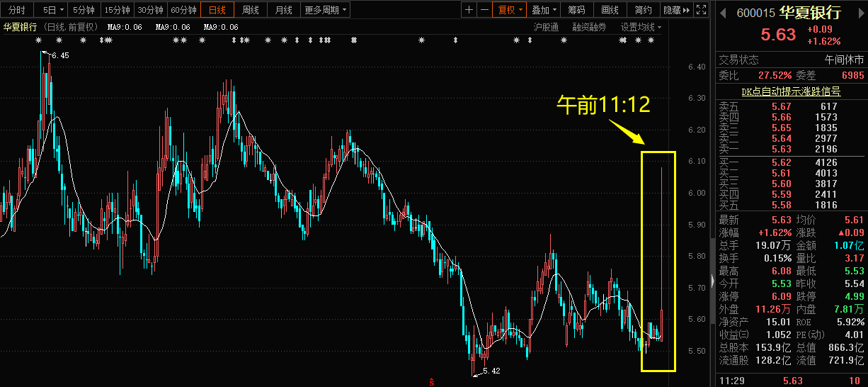
Task: Click the 买三 5.60 order row
Action: coord(792,184)
